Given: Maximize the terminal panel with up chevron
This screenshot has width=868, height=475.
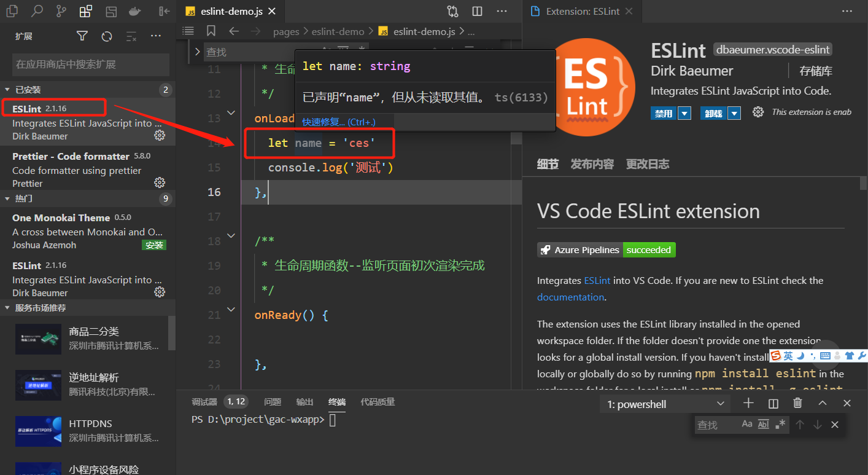Looking at the screenshot, I should tap(823, 403).
